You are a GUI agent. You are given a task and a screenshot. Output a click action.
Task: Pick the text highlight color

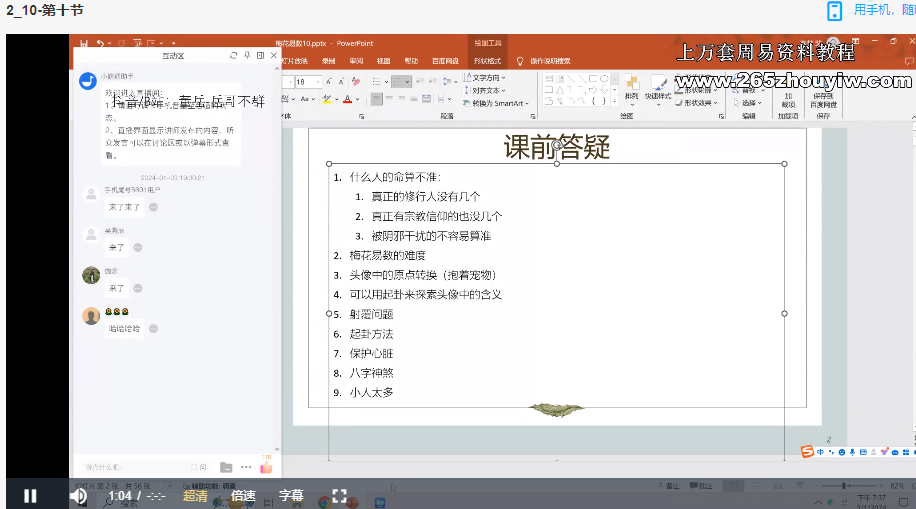[x=327, y=99]
